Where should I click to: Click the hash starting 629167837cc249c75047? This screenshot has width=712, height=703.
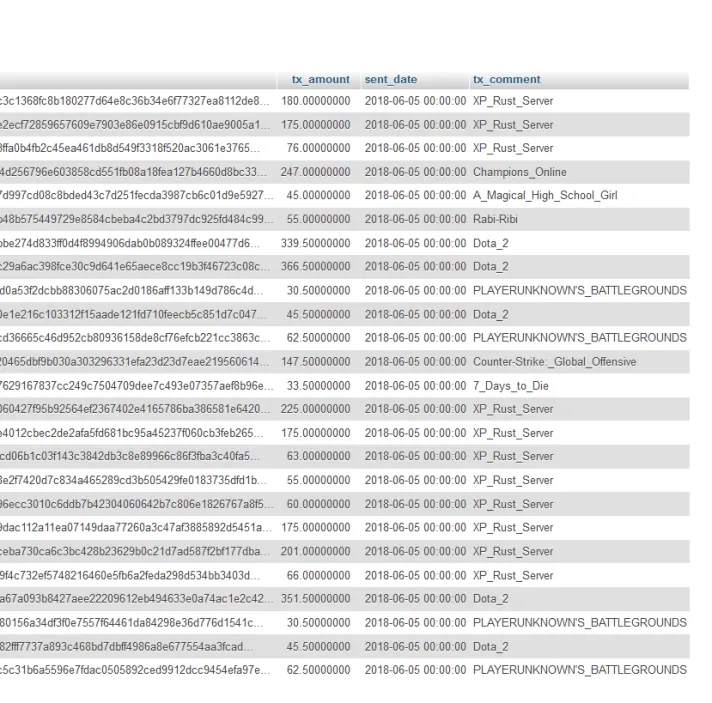tap(136, 386)
